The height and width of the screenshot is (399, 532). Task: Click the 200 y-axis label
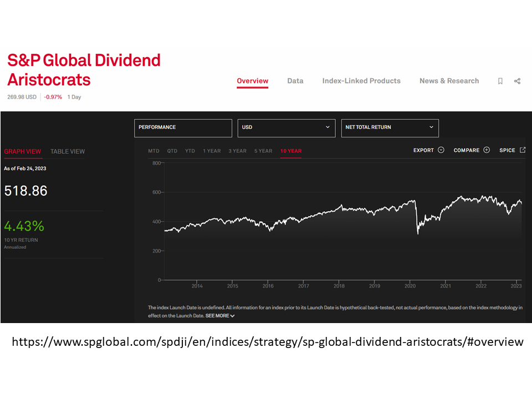tap(156, 250)
